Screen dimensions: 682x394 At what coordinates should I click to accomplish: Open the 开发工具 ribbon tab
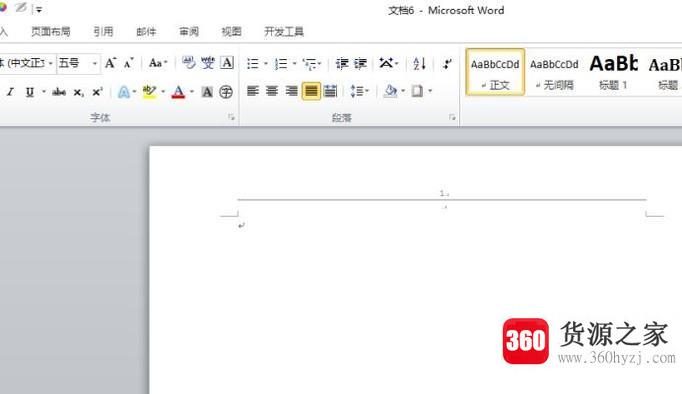(x=284, y=31)
